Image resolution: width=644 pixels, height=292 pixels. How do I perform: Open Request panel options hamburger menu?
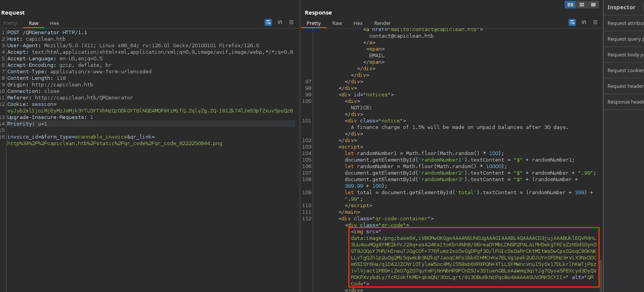coord(291,22)
